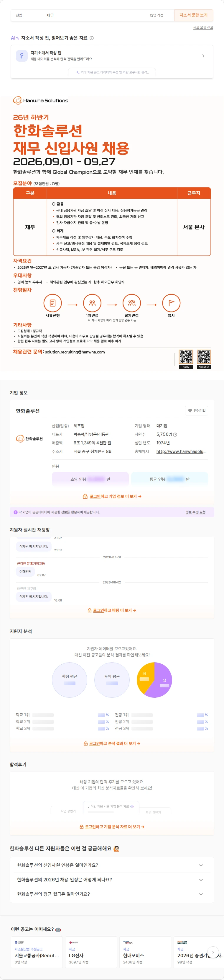Image resolution: width=224 pixels, height=980 pixels.
Task: Click the AI sparkle icon next to the heading
Action: coord(17,38)
